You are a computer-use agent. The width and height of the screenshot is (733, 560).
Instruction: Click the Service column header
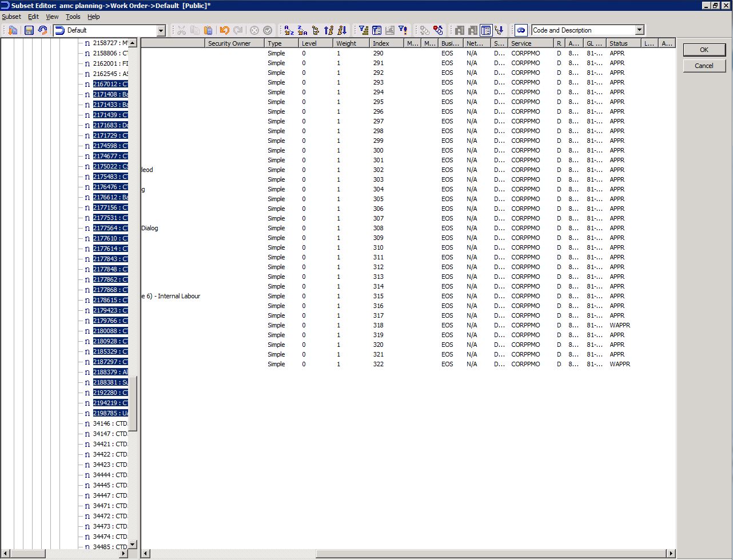tap(531, 43)
